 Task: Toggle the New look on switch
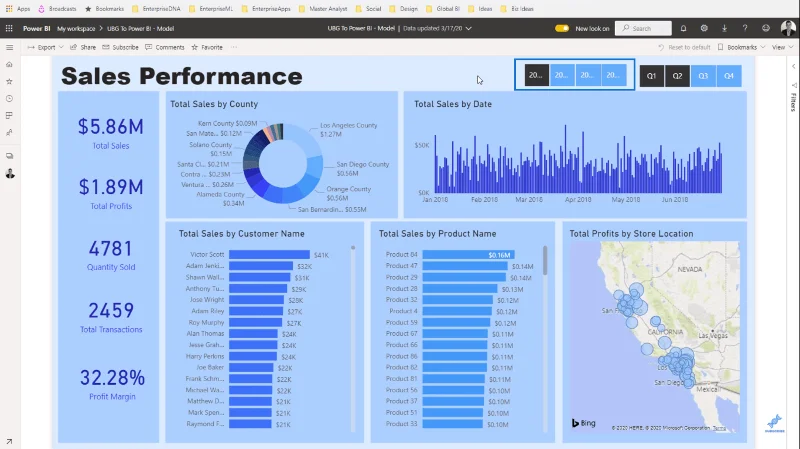[x=562, y=29]
